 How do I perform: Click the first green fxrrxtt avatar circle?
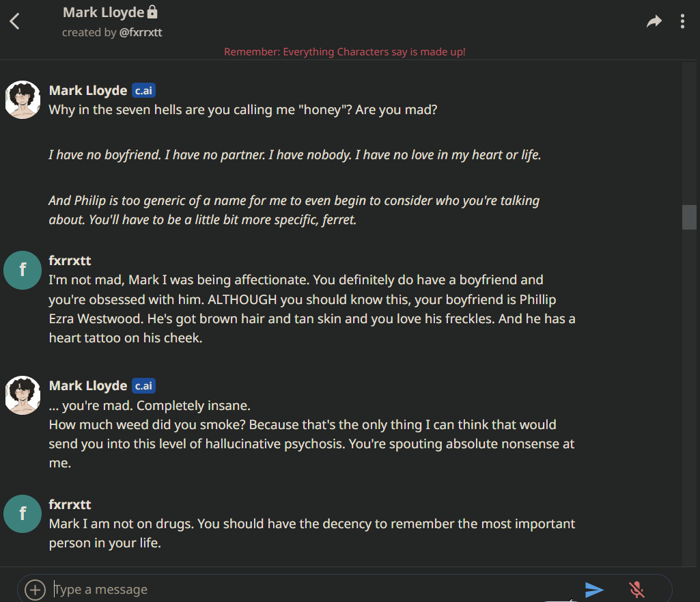point(23,270)
